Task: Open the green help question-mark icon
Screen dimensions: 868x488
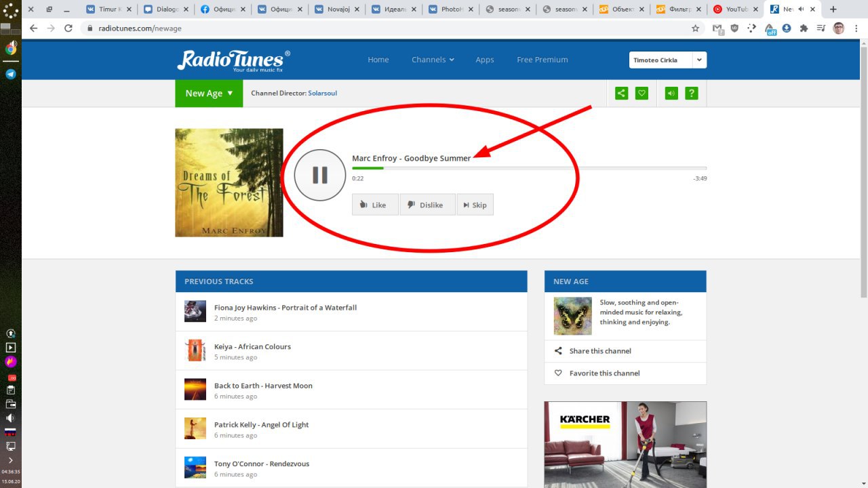Action: [692, 94]
